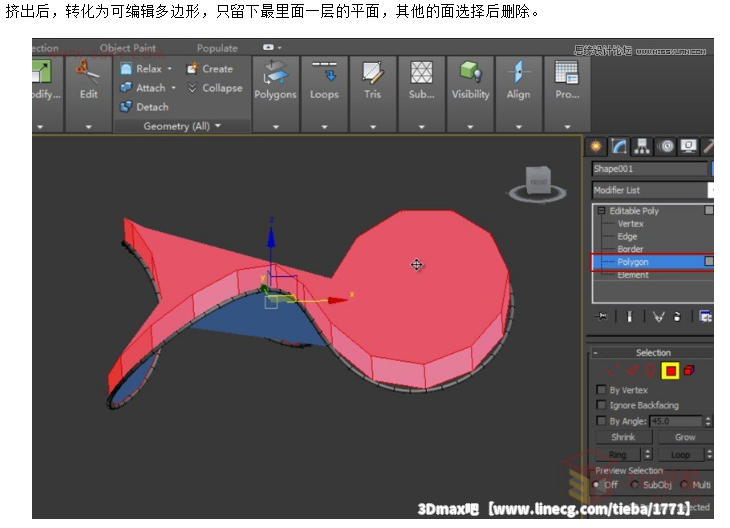Click the Relax tool in the ribbon

(141, 69)
